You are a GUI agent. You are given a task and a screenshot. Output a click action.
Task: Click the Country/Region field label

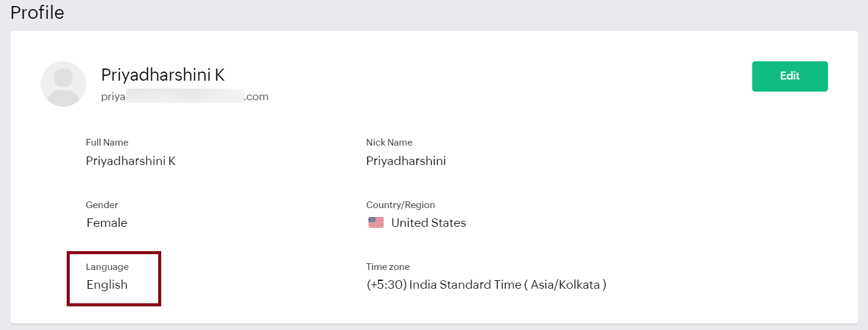point(400,205)
